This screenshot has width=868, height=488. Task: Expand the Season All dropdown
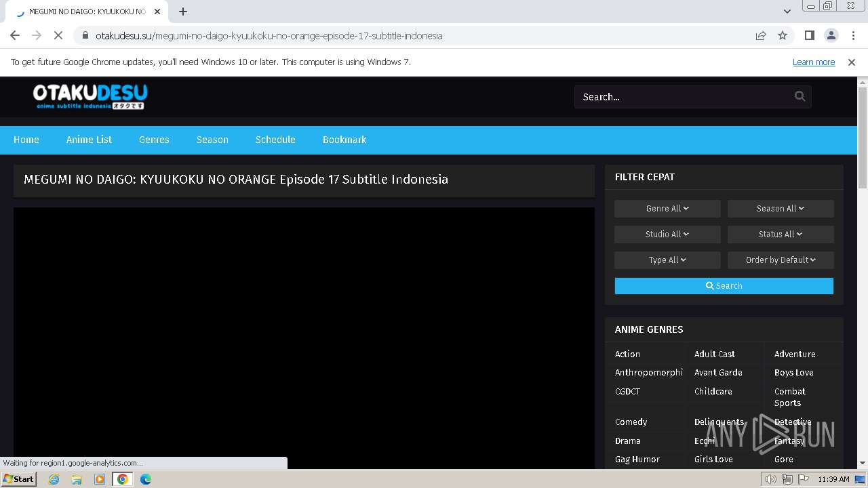pyautogui.click(x=781, y=209)
